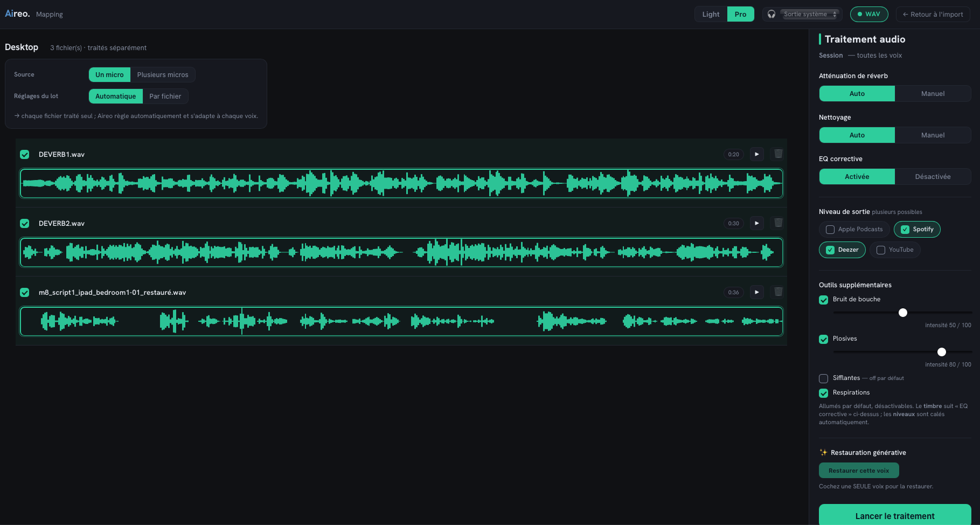This screenshot has width=980, height=525.
Task: Select Par fichier batch settings
Action: [x=165, y=96]
